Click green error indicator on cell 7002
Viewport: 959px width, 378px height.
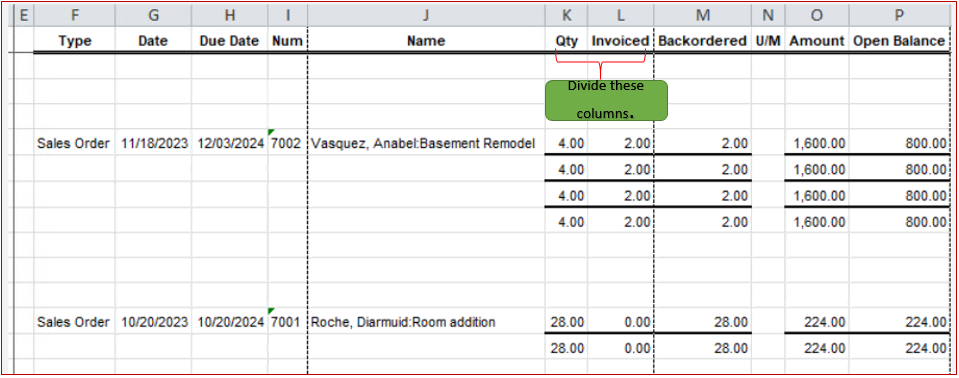click(271, 132)
